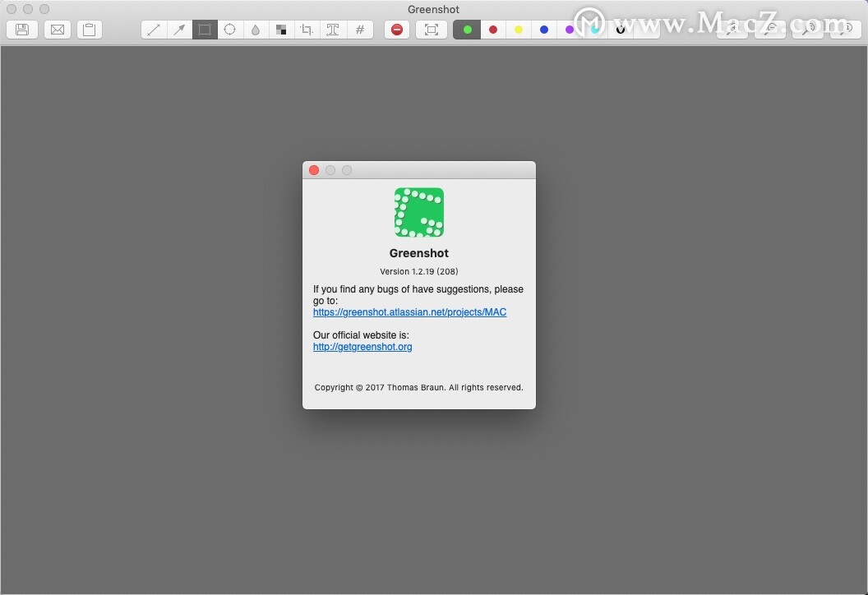This screenshot has width=868, height=595.
Task: Activate the Crop tool
Action: coord(307,30)
